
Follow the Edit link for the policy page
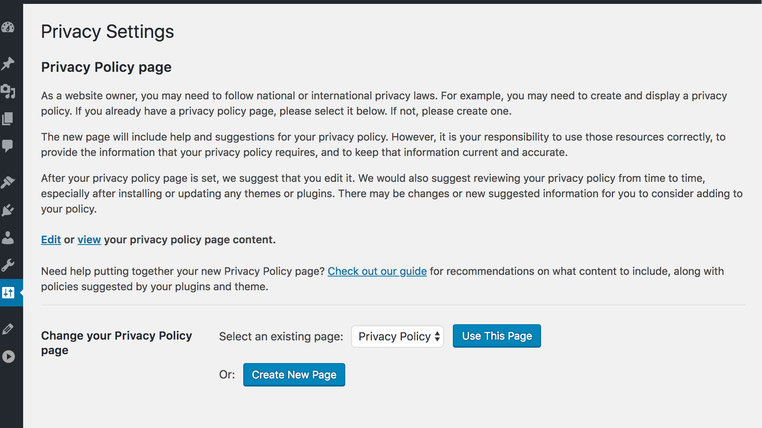pos(51,240)
